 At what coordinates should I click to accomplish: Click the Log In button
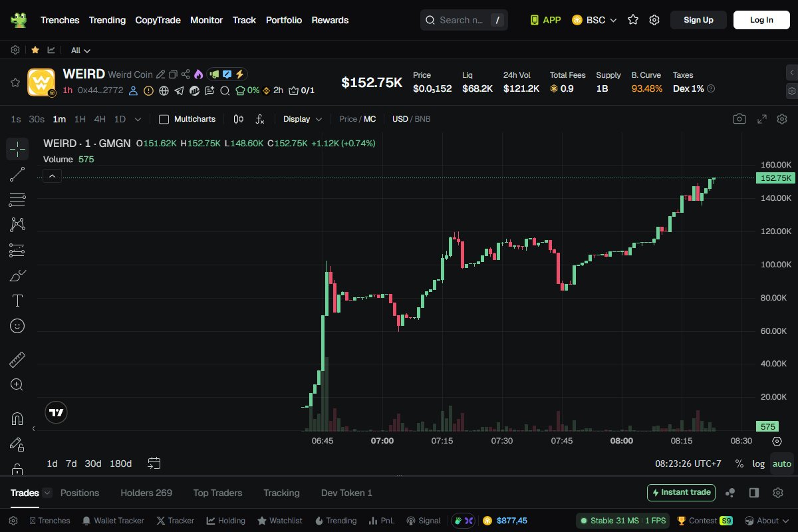pos(761,20)
